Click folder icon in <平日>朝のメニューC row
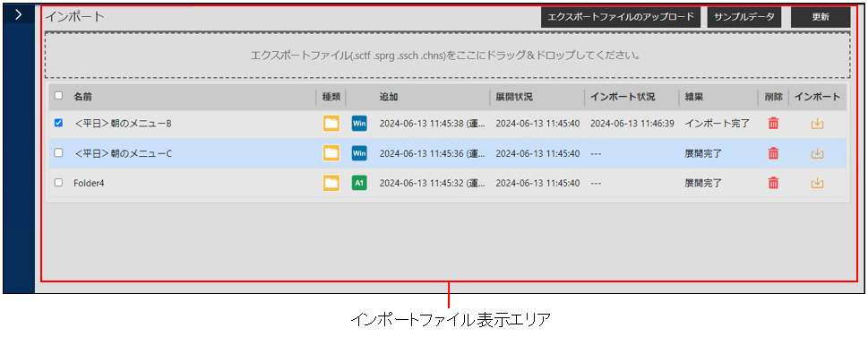The image size is (868, 337). [x=331, y=153]
